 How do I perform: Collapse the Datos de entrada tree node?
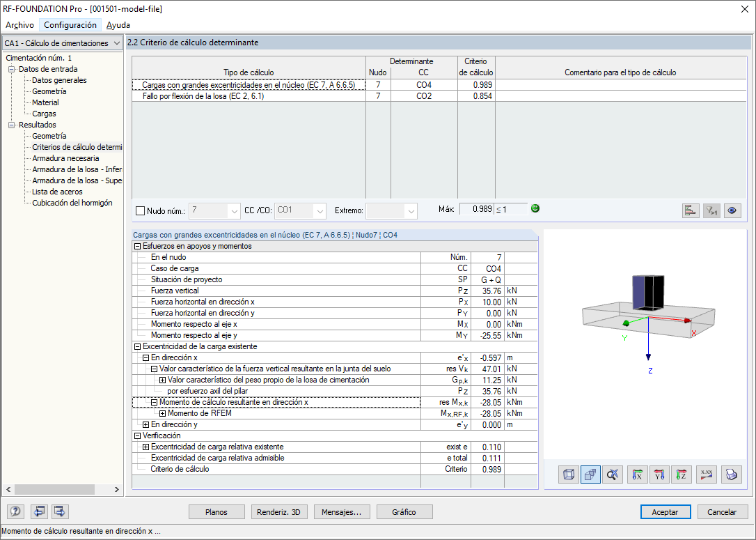click(x=12, y=69)
